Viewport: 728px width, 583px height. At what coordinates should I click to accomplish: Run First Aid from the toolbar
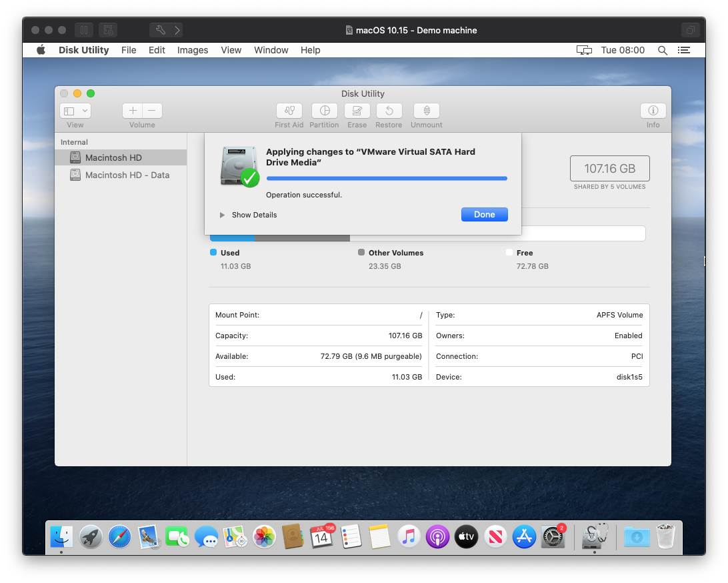[289, 111]
